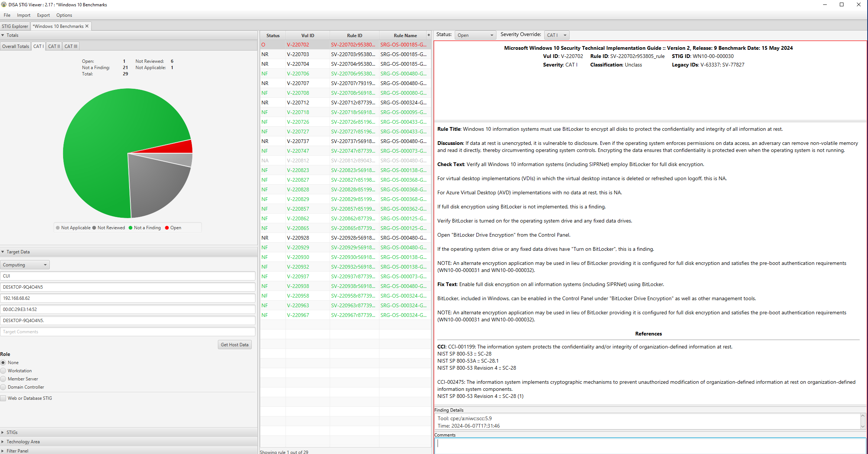Open the Export menu
868x454 pixels.
[43, 15]
